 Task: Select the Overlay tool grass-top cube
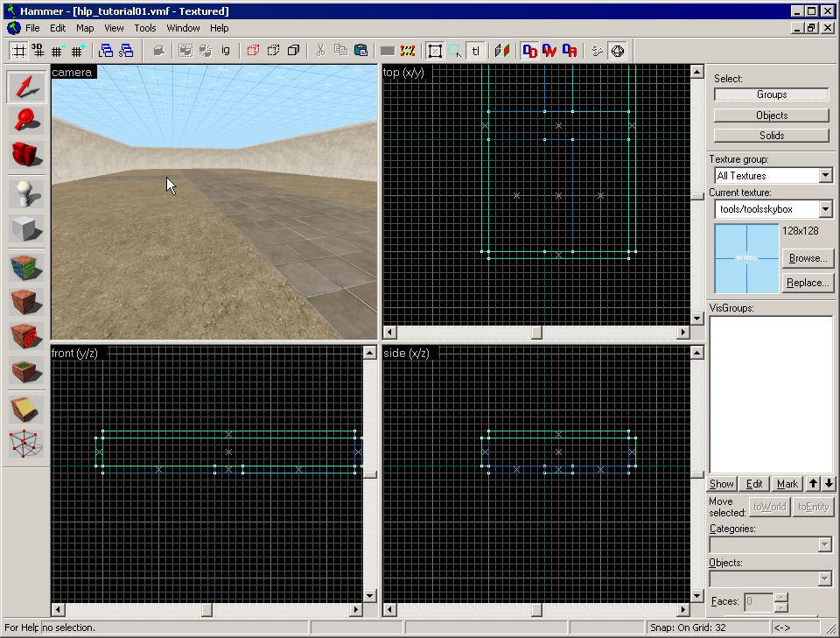click(x=26, y=371)
